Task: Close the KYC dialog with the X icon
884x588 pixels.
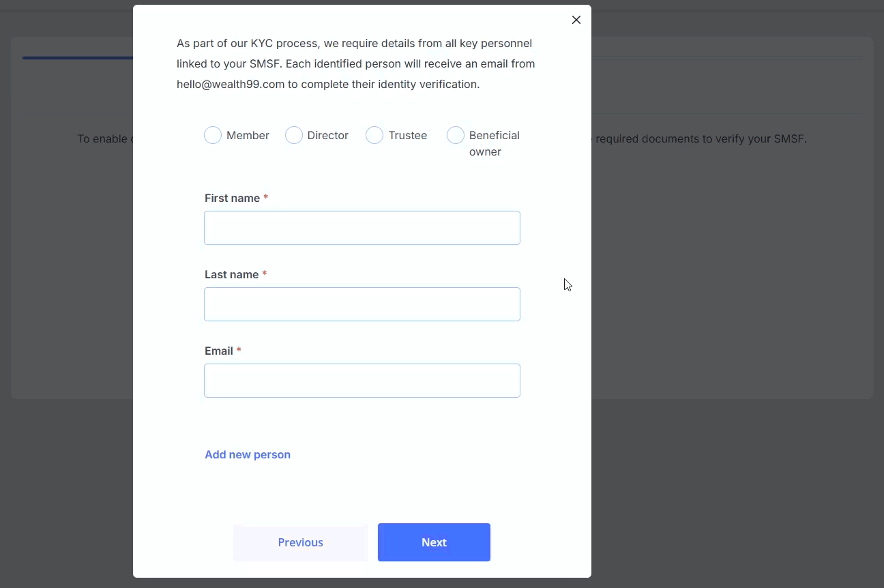Action: pyautogui.click(x=576, y=20)
